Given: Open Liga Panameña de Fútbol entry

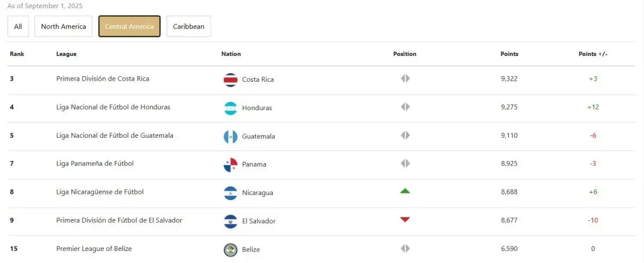Looking at the screenshot, I should pyautogui.click(x=95, y=164).
